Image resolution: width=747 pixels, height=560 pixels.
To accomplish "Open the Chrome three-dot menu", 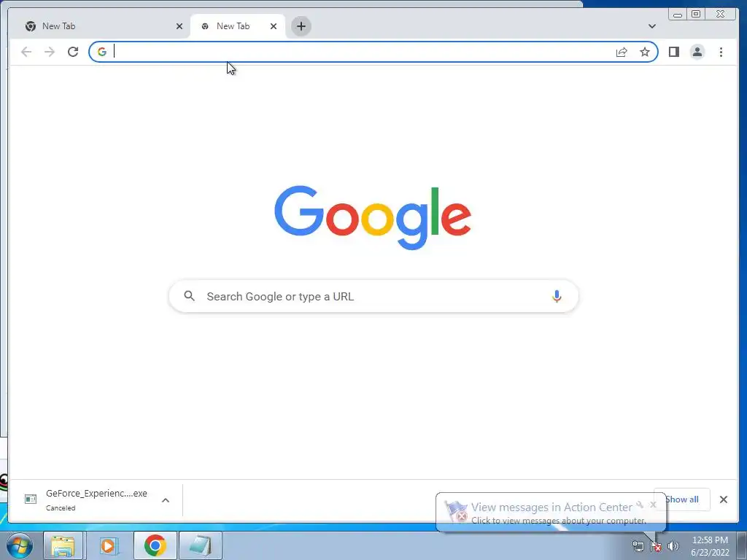I will point(721,52).
